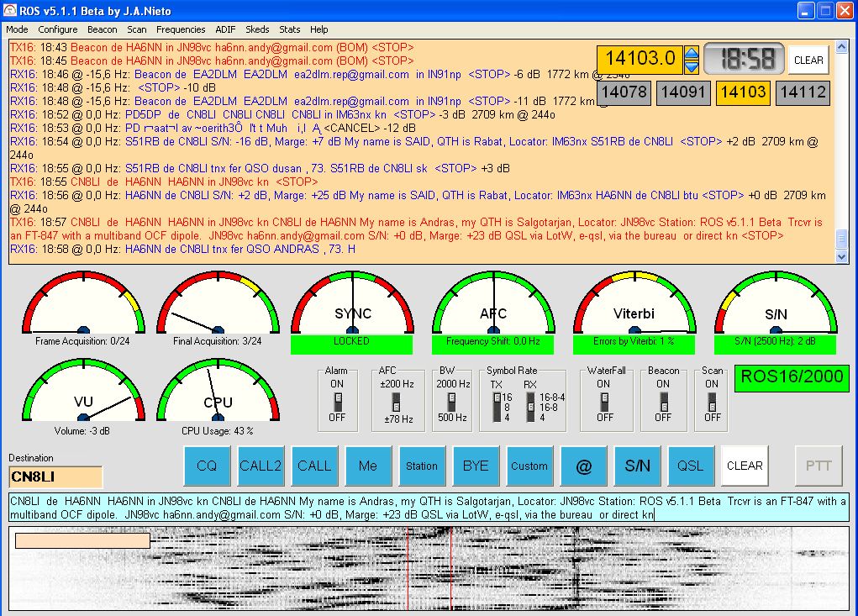Click the Me macro button

368,466
